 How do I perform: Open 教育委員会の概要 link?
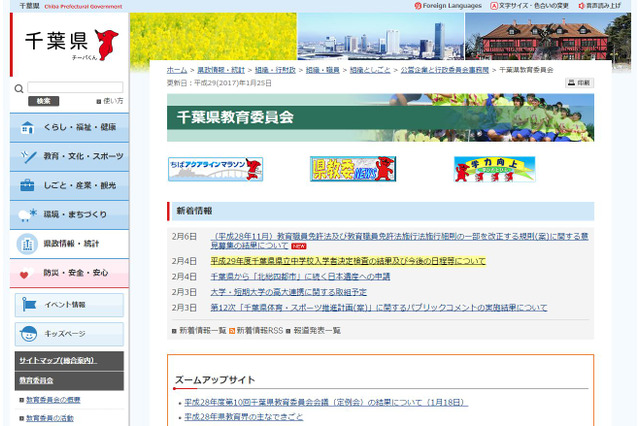(x=53, y=400)
